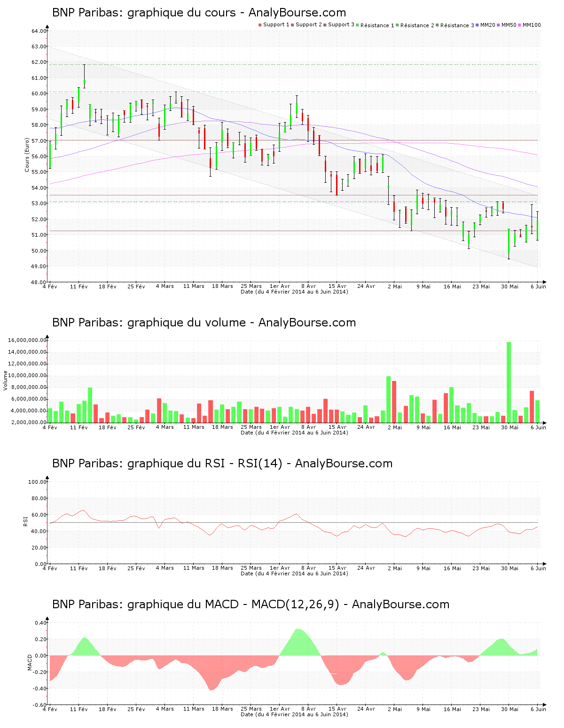Click the '30 Mai' date under volume chart
The height and width of the screenshot is (728, 564).
[510, 427]
